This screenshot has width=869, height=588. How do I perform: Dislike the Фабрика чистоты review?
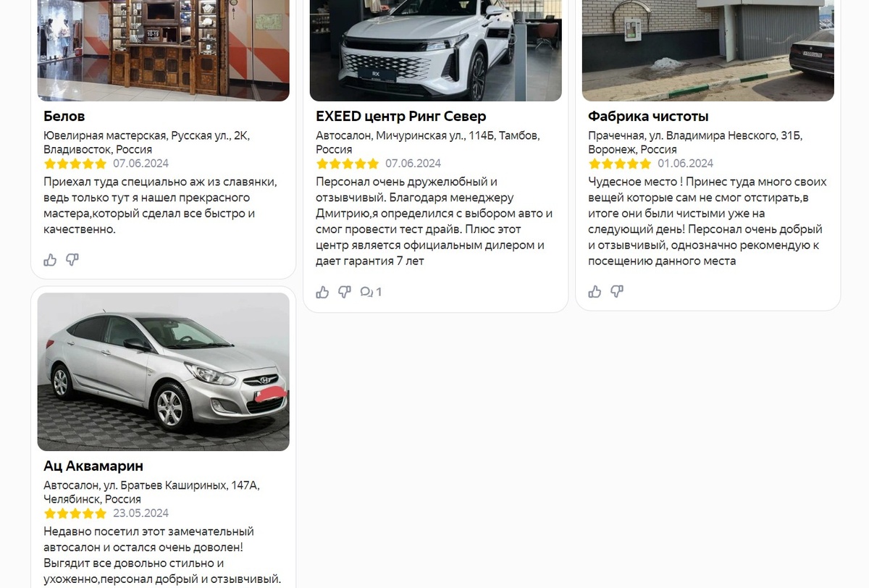(617, 292)
